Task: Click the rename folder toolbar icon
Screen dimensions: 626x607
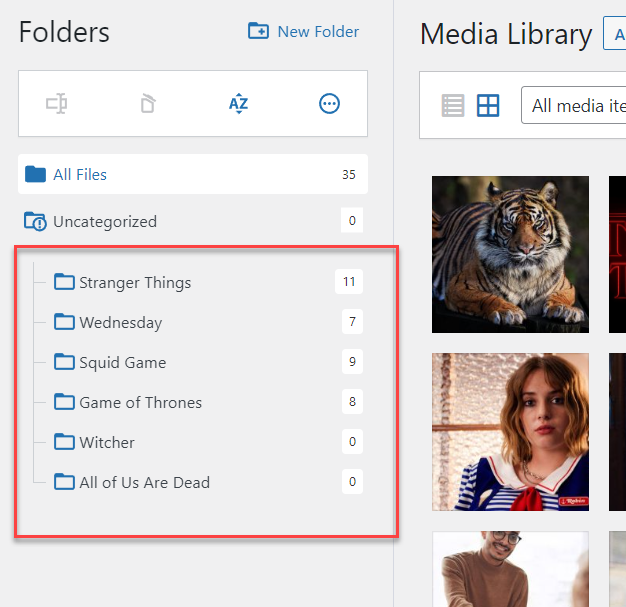Action: pyautogui.click(x=56, y=103)
